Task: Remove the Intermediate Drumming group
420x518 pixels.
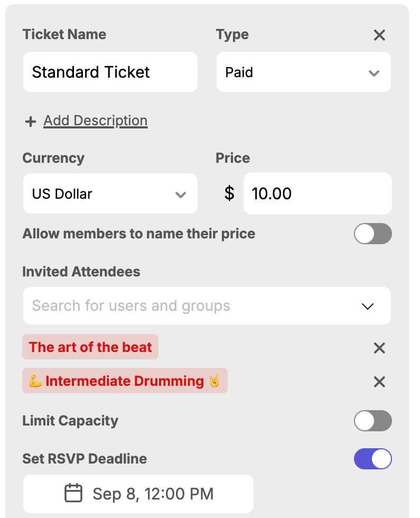Action: (x=379, y=382)
